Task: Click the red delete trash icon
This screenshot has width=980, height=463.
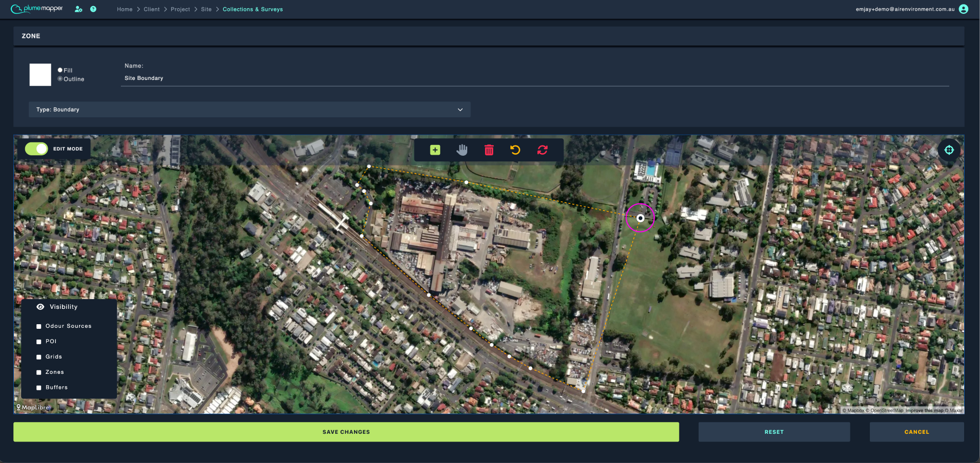Action: [x=489, y=150]
